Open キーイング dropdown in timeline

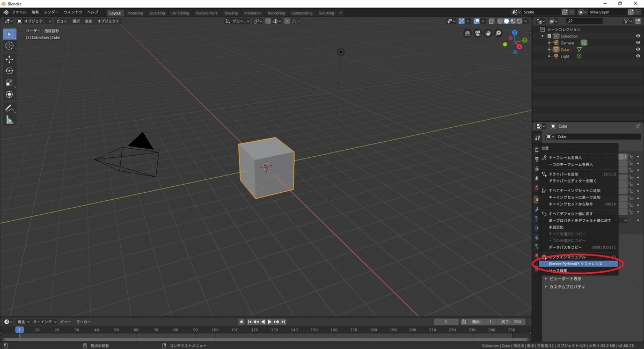(x=44, y=322)
